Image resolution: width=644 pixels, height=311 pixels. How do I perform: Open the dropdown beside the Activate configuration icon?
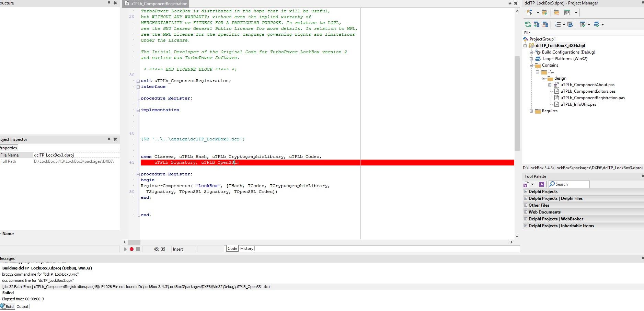[x=589, y=25]
